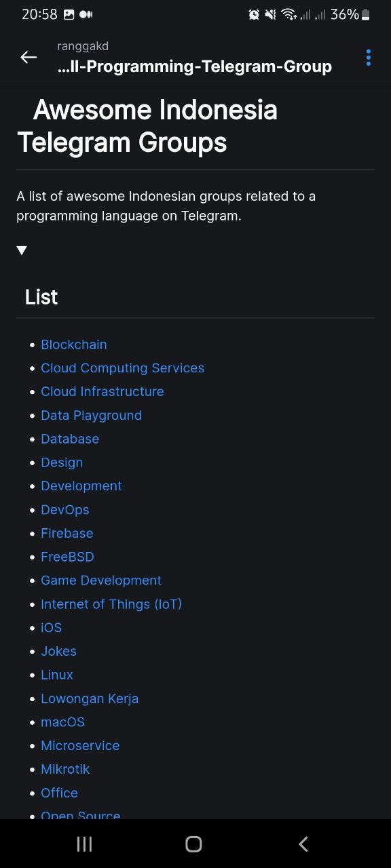Open the Blockchain group link
This screenshot has width=391, height=868.
pyautogui.click(x=74, y=344)
